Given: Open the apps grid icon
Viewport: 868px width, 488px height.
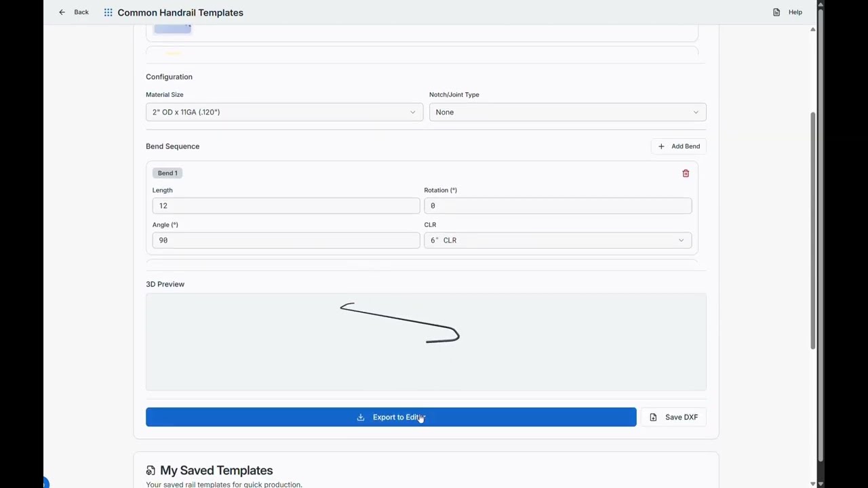Looking at the screenshot, I should click(108, 12).
